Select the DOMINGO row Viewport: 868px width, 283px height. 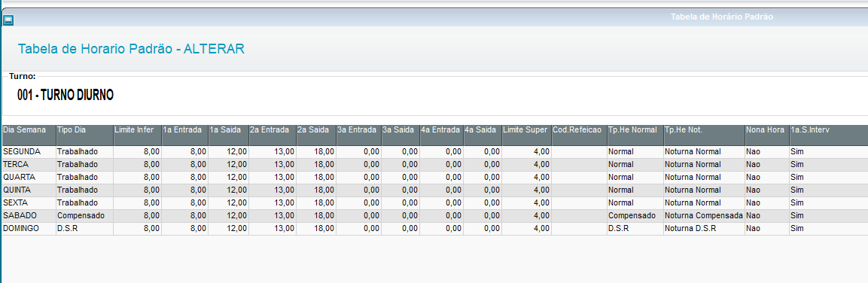point(435,228)
